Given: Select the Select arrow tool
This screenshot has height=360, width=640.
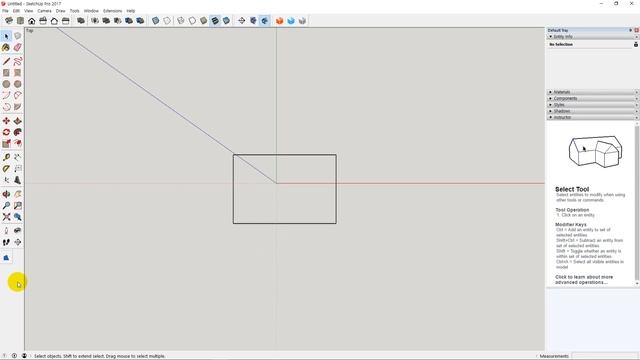Looking at the screenshot, I should pos(6,36).
